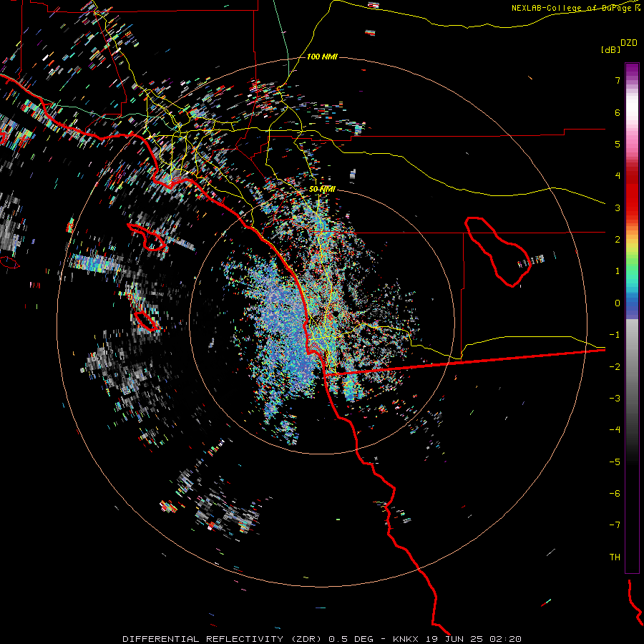Click the legend value -4 label
Screen dimensions: 644x644
pos(615,429)
